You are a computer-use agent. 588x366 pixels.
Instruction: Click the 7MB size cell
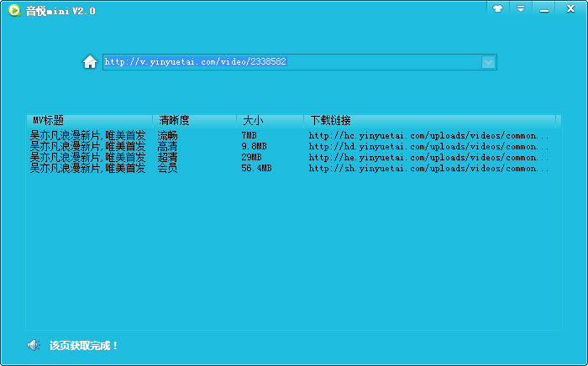[x=249, y=135]
